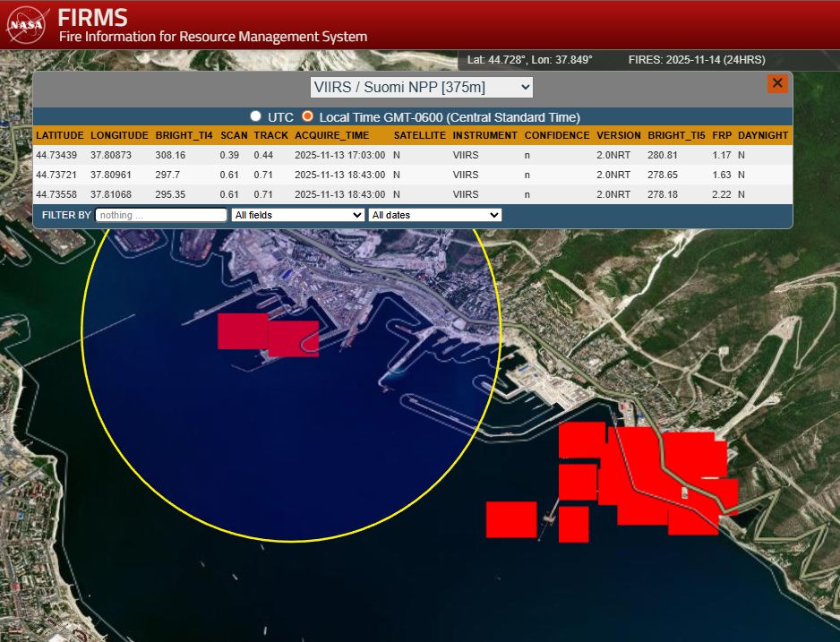The height and width of the screenshot is (642, 840).
Task: Click the NASA logo icon
Action: 28,25
